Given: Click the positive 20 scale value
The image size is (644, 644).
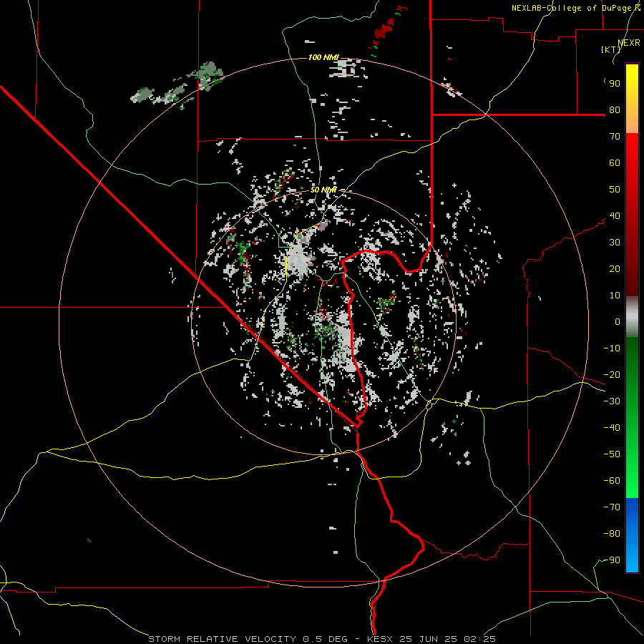Looking at the screenshot, I should (615, 269).
